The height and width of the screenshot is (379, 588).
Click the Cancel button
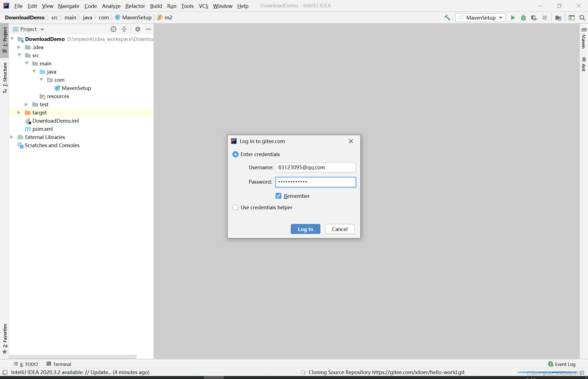339,229
